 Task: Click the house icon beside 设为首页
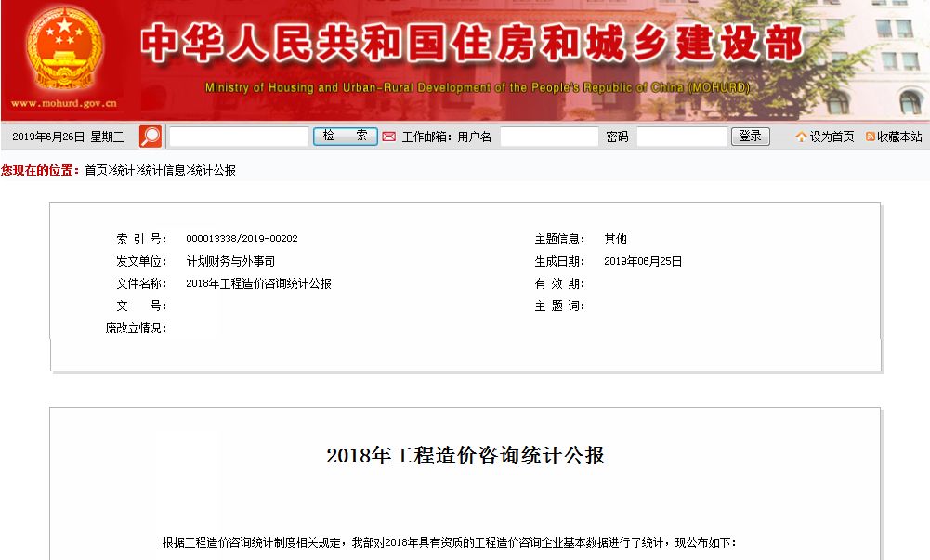tap(801, 137)
